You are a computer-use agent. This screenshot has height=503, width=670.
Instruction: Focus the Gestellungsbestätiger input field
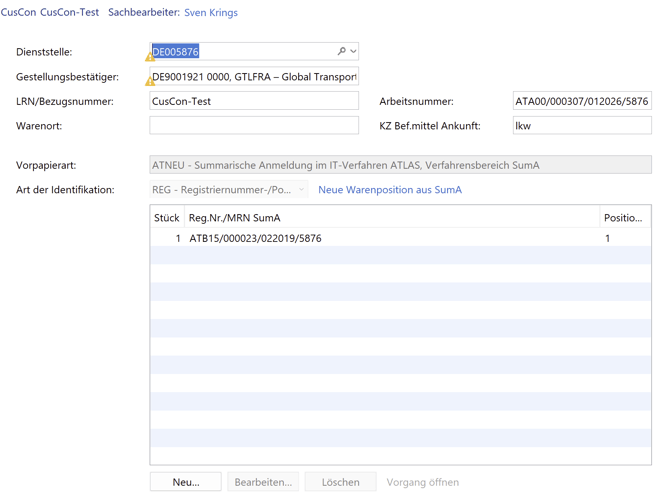click(255, 76)
